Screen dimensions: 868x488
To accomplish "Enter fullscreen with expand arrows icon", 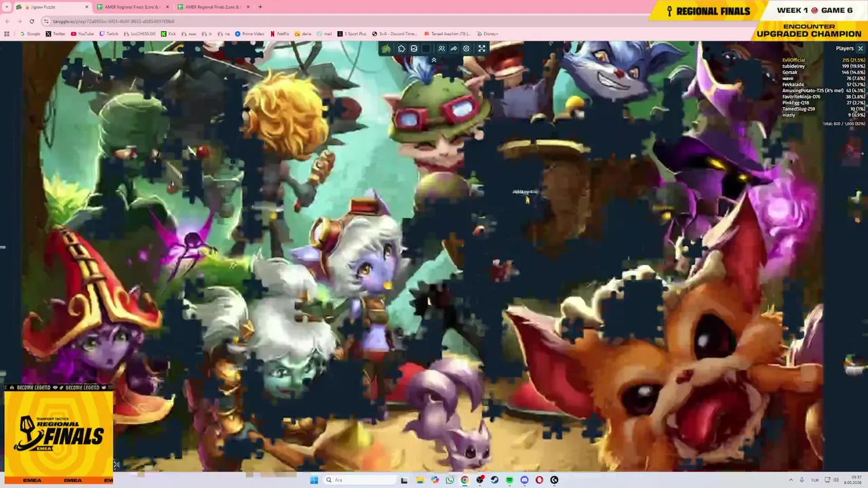I will pyautogui.click(x=481, y=49).
